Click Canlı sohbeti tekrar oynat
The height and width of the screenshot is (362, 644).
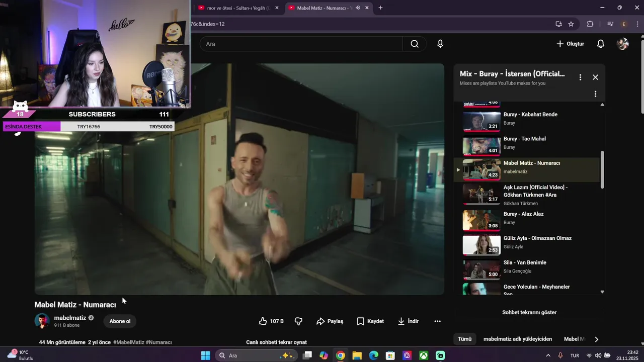(x=276, y=342)
